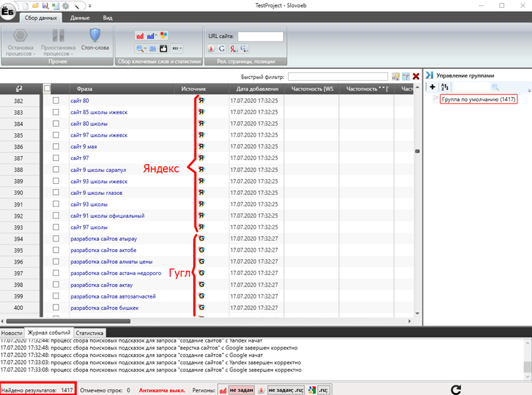
Task: Click the funnel filter icon beside the quick filter
Action: coord(406,77)
